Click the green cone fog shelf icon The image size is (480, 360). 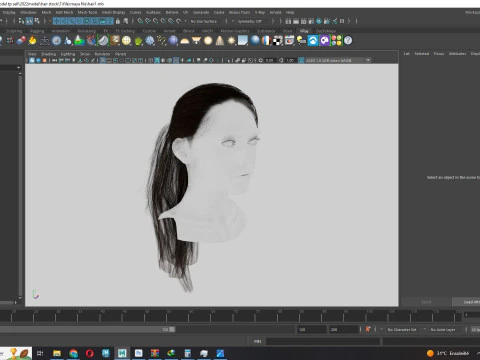79,41
